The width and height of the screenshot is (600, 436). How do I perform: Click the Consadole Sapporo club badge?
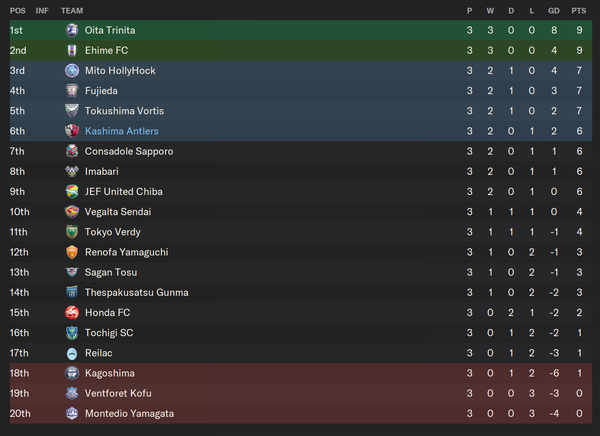click(72, 151)
